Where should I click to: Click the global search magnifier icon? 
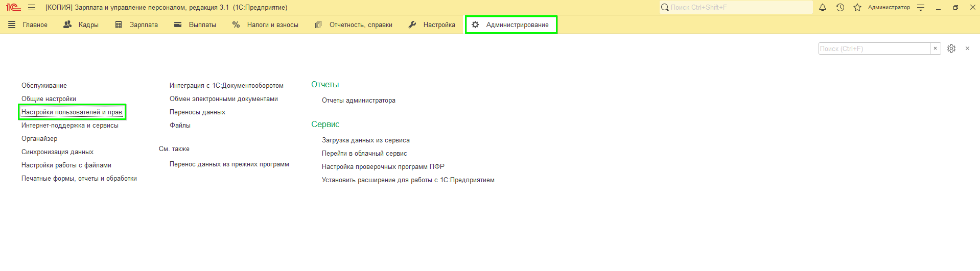665,8
